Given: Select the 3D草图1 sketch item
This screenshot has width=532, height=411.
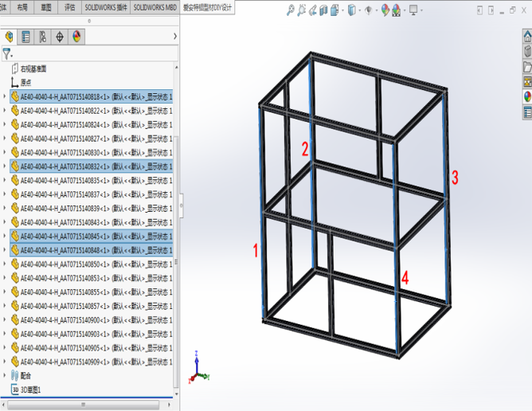Looking at the screenshot, I should tap(32, 389).
